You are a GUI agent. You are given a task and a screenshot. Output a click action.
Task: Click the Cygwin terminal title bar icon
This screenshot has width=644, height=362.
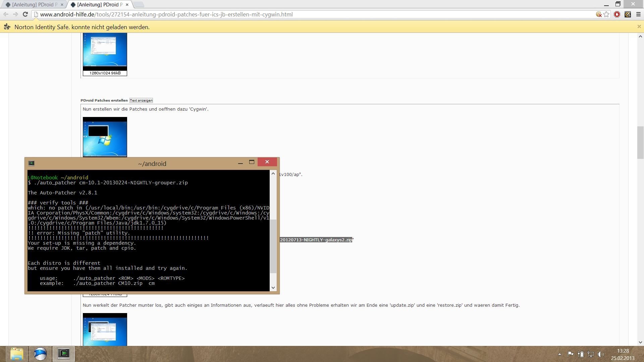click(32, 163)
